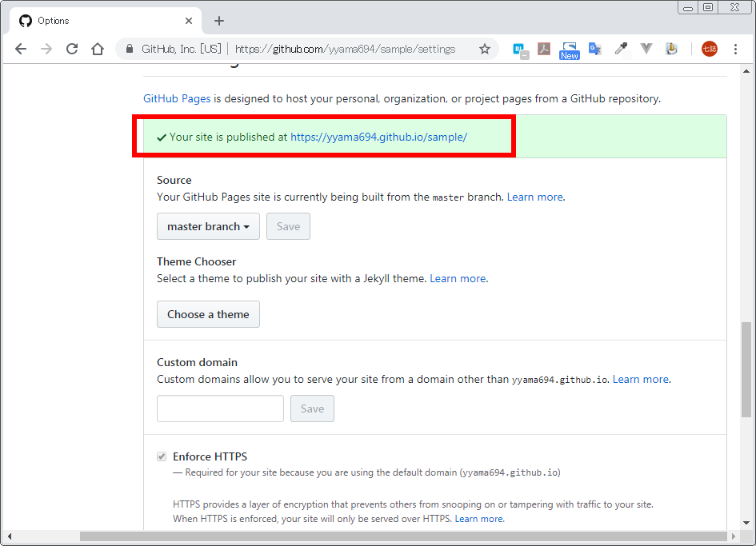Go back to the previous page
Image resolution: width=756 pixels, height=546 pixels.
(x=21, y=49)
